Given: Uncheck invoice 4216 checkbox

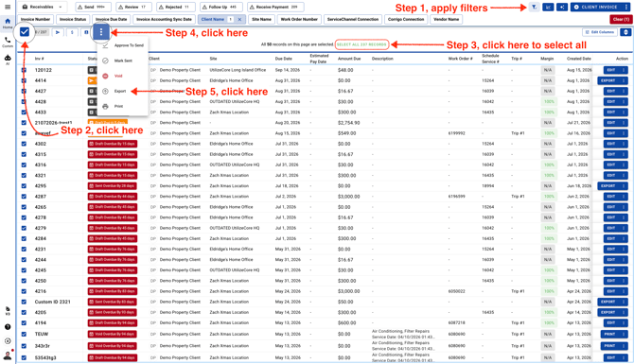Looking at the screenshot, I should (x=24, y=291).
